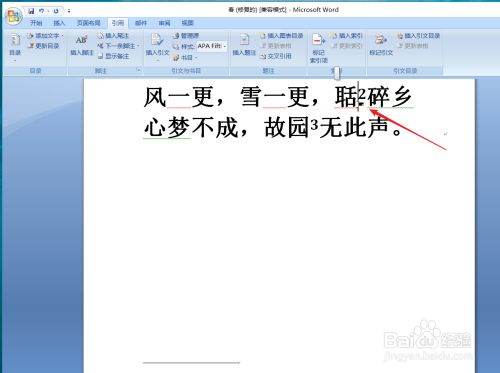The height and width of the screenshot is (373, 500).
Task: Redo action in quick access toolbar
Action: click(56, 11)
